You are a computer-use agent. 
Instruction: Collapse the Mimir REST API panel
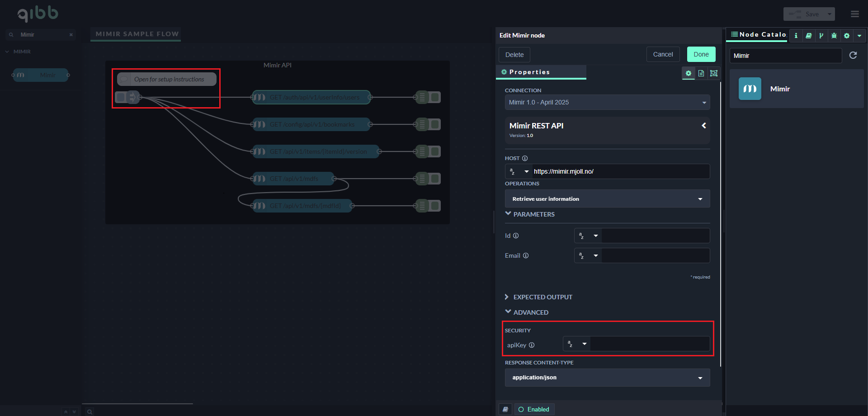click(703, 126)
